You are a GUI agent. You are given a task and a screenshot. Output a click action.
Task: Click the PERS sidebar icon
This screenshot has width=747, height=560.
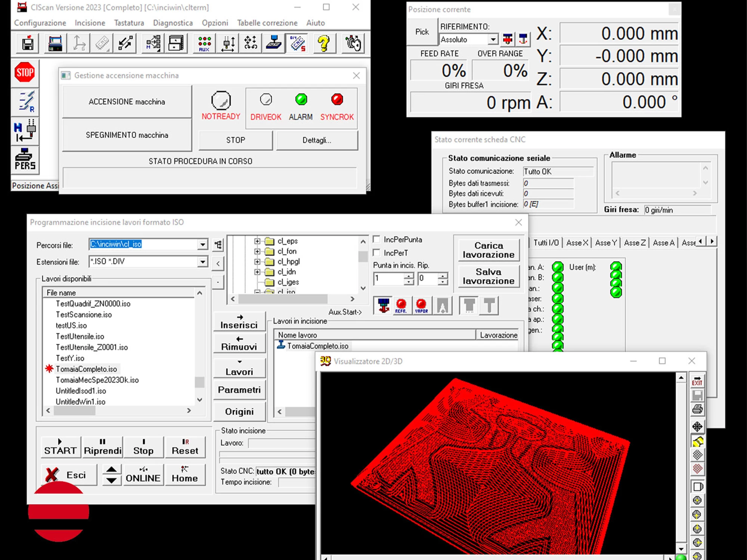[x=25, y=159]
